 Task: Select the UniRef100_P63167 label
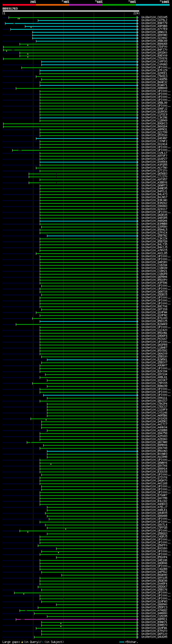point(154,339)
